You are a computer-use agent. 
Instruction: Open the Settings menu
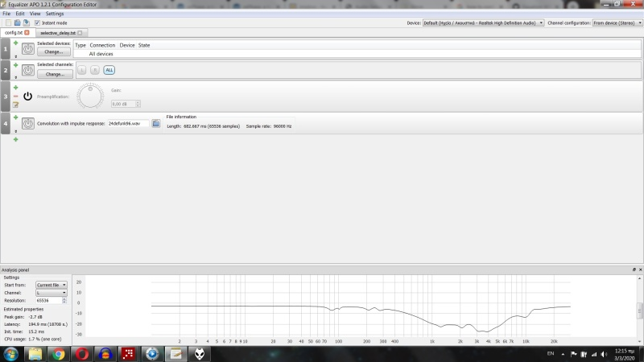[55, 14]
